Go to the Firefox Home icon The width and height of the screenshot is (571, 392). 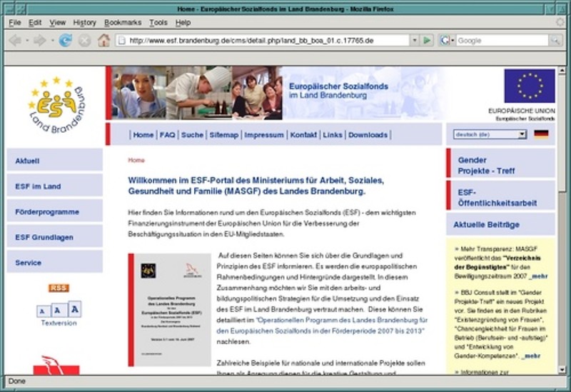tap(103, 40)
